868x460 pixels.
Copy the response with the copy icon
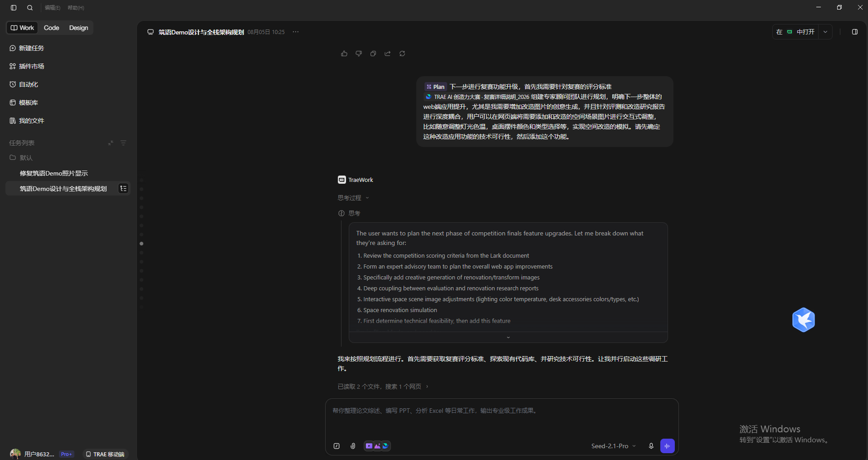[x=373, y=54]
